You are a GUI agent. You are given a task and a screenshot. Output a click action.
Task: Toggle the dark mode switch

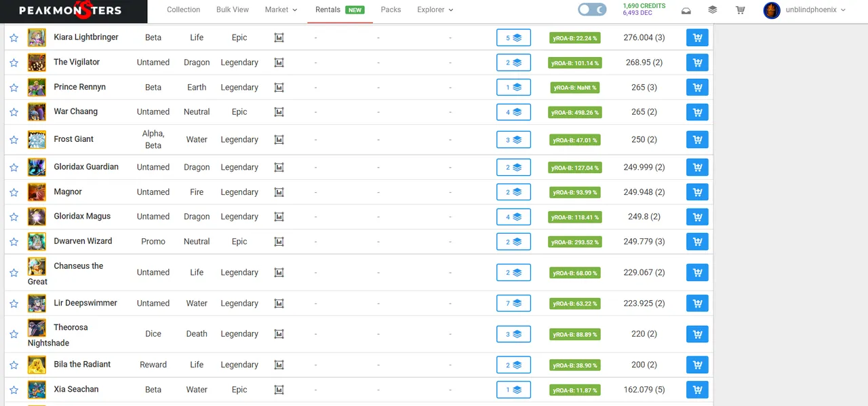click(x=592, y=10)
